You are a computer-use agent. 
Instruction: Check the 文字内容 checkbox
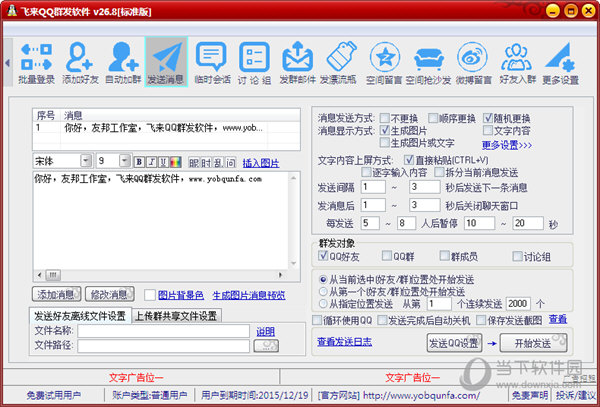point(488,130)
